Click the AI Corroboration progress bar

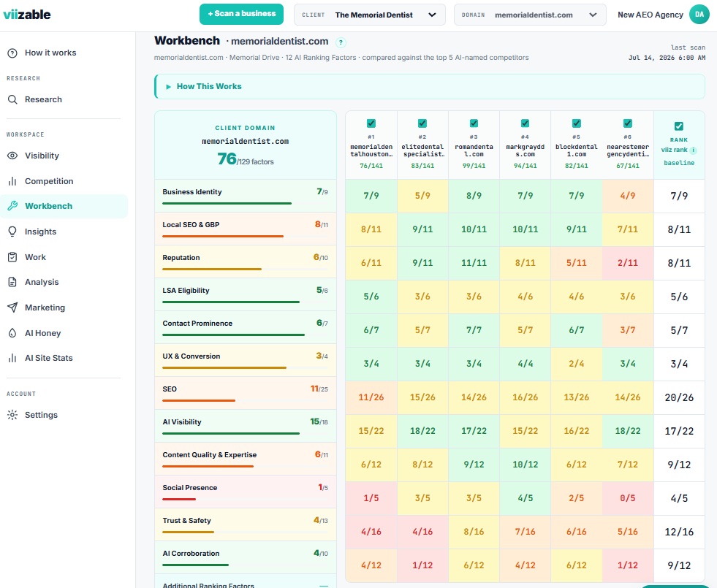195,565
